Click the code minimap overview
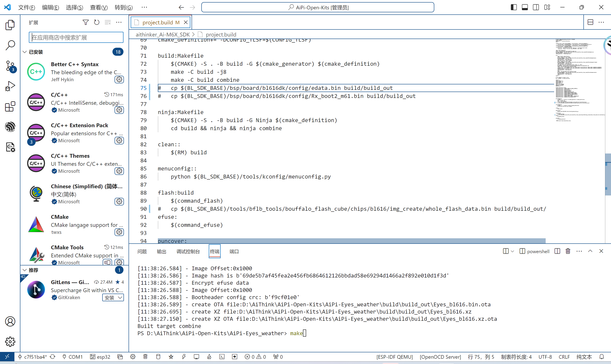 [579, 80]
